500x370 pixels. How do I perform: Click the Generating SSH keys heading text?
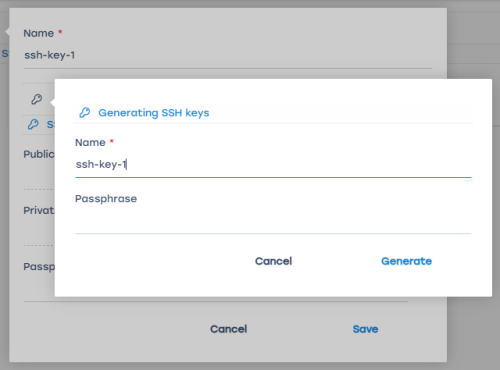pyautogui.click(x=154, y=113)
